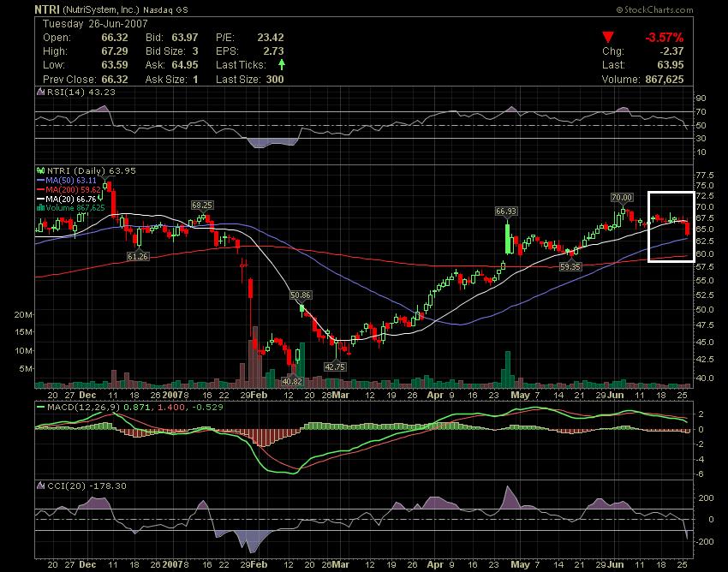The width and height of the screenshot is (728, 572).
Task: Click the CCI(20) -178.30 label
Action: [x=87, y=486]
